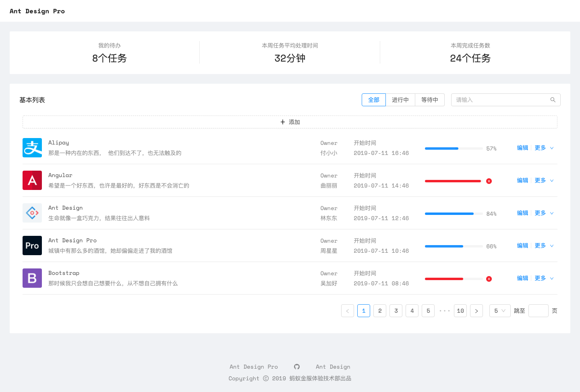Go to page 4

pyautogui.click(x=412, y=311)
